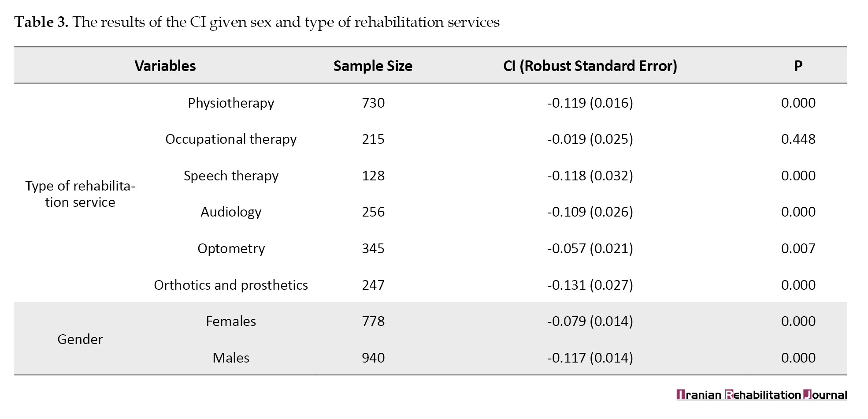Image resolution: width=868 pixels, height=419 pixels.
Task: Click the Iranian Rehabilitation Journal logo
Action: (761, 395)
